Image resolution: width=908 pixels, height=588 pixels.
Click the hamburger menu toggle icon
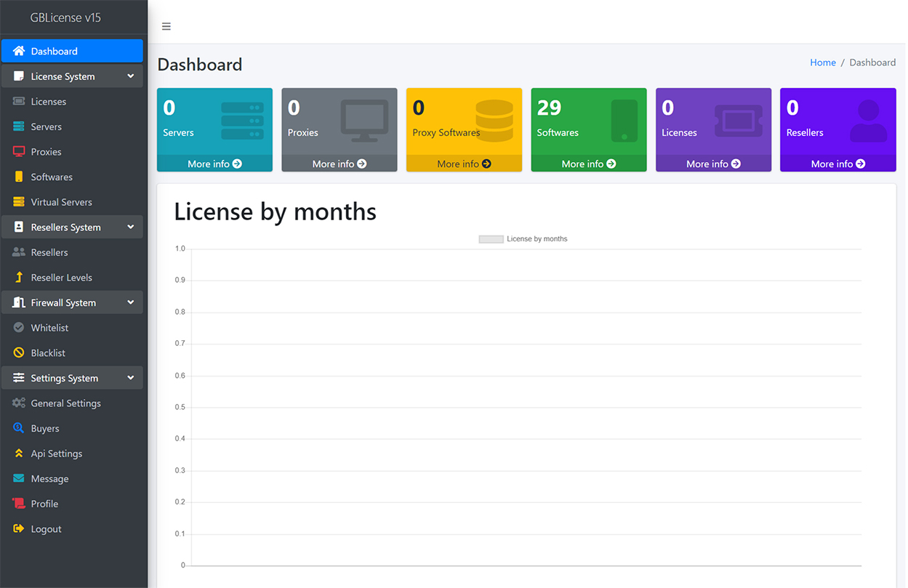click(166, 27)
